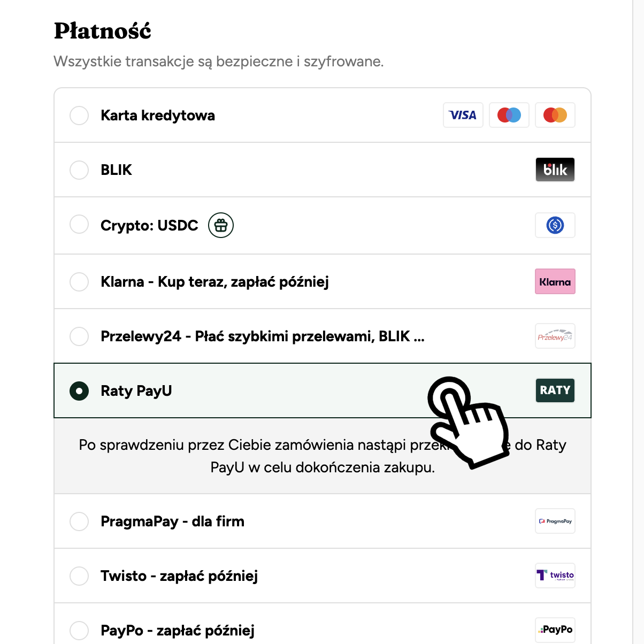Click the pink Klarna logo
This screenshot has width=644, height=644.
(555, 281)
